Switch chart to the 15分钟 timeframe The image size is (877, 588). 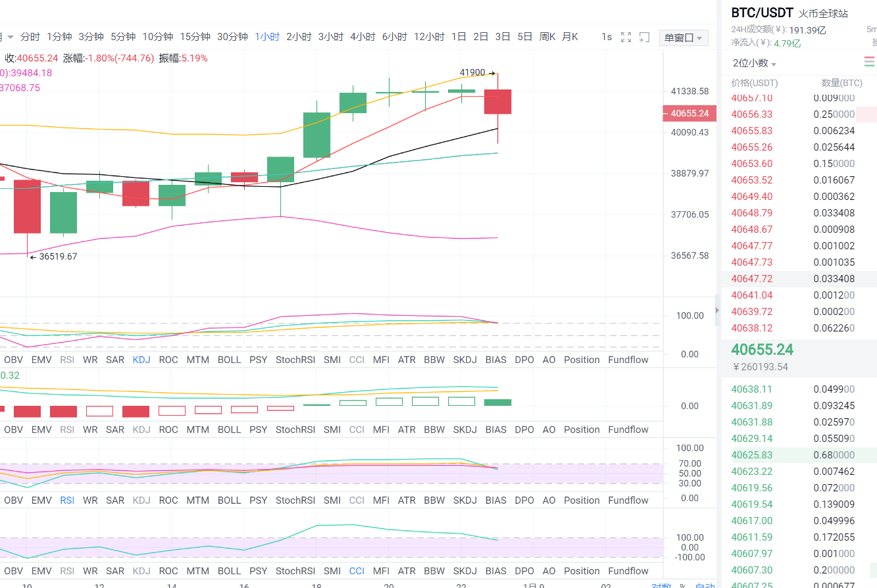point(195,37)
